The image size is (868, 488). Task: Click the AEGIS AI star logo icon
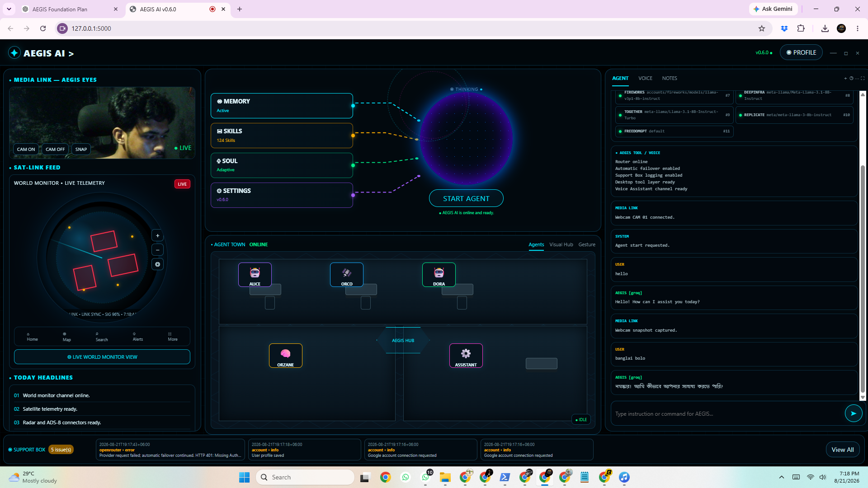(14, 53)
